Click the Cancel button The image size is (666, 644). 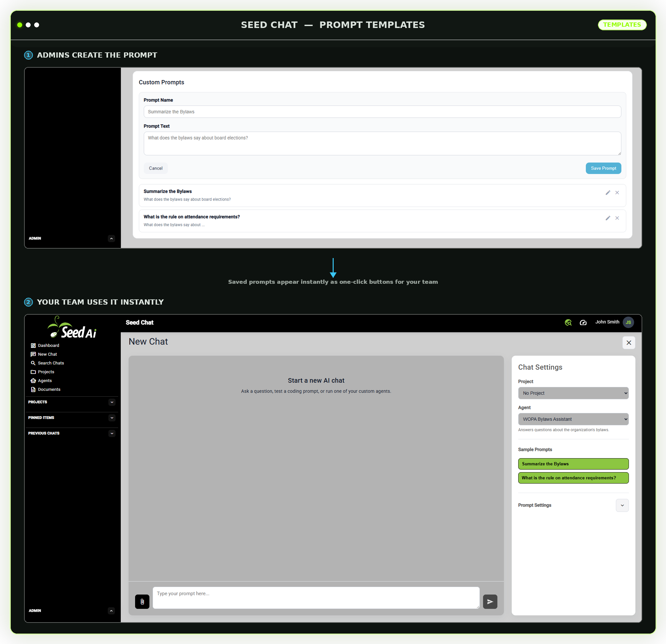156,168
